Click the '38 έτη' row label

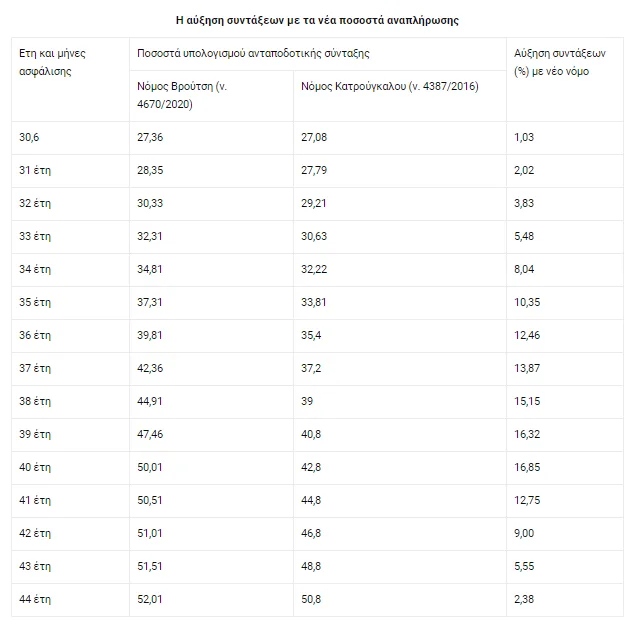tap(35, 400)
